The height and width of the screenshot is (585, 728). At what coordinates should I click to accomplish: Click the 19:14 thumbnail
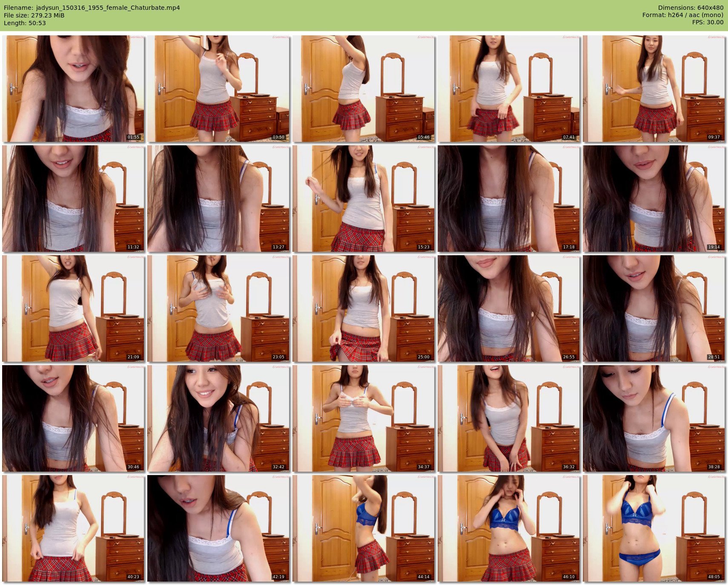[654, 199]
